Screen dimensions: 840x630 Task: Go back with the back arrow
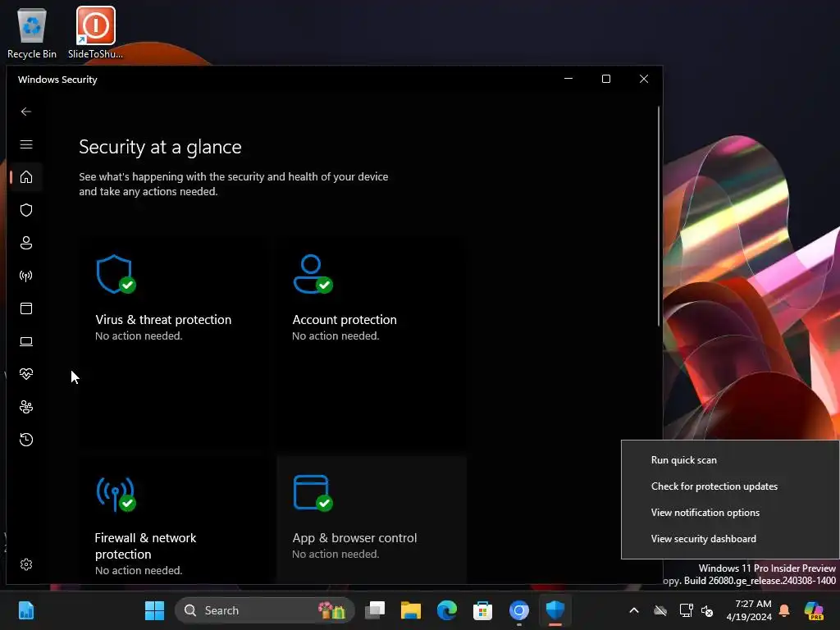pos(25,112)
